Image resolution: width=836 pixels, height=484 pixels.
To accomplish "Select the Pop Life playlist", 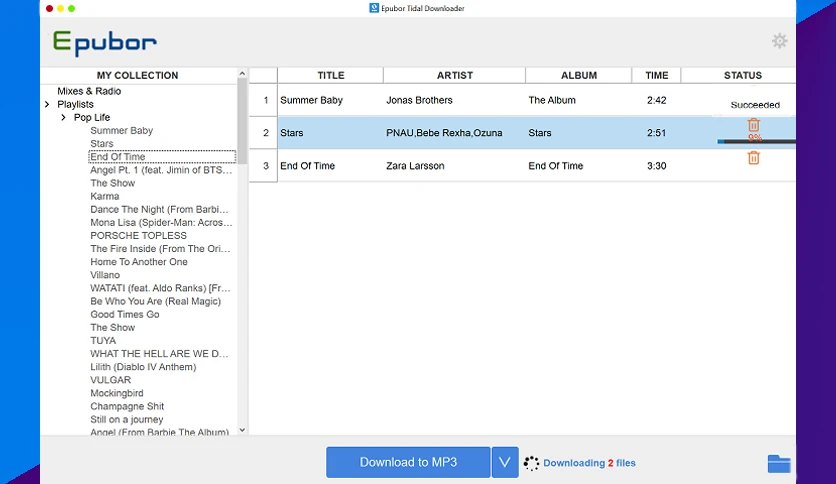I will pos(92,117).
